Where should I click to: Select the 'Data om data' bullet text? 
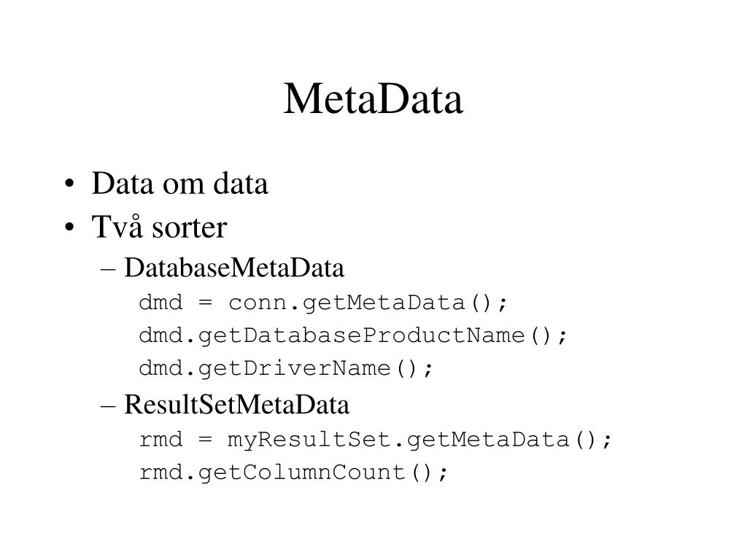pyautogui.click(x=179, y=183)
